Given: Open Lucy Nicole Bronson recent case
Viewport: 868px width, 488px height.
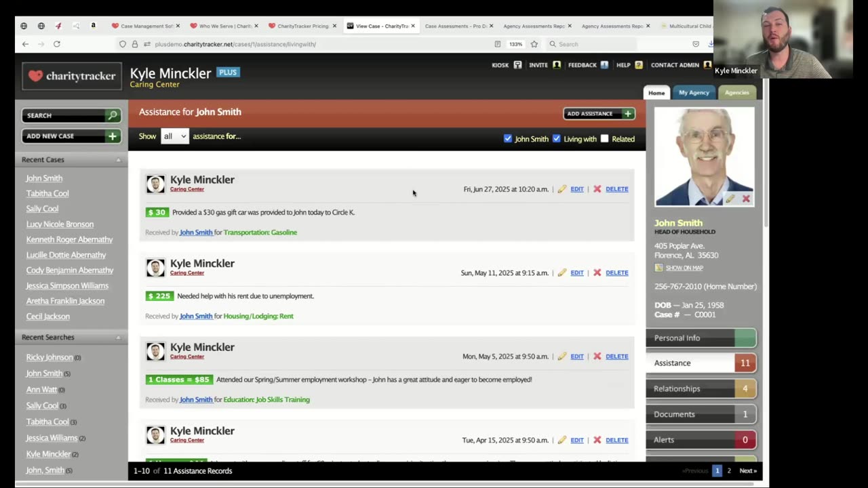Looking at the screenshot, I should coord(60,224).
